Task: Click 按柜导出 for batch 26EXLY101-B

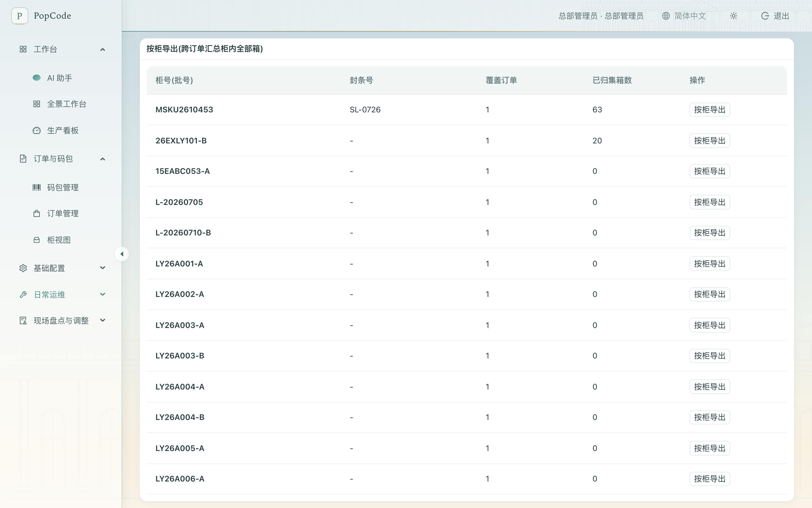Action: [x=710, y=141]
